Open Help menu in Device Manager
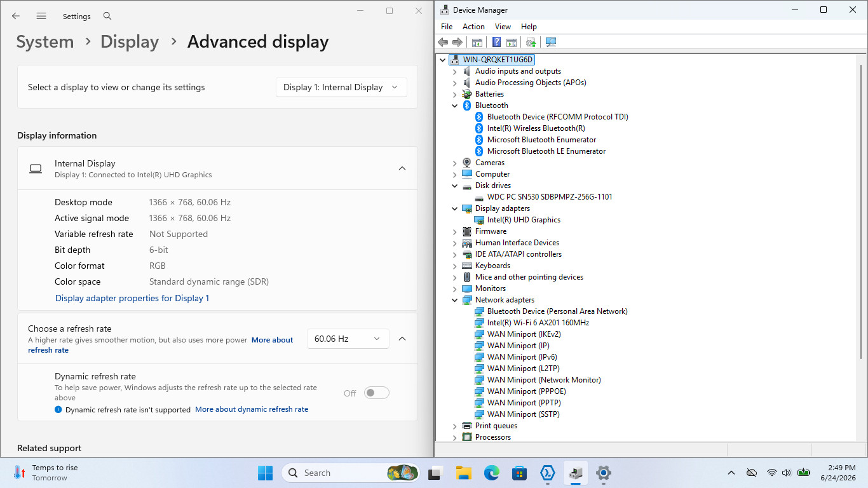This screenshot has width=868, height=488. pos(529,27)
